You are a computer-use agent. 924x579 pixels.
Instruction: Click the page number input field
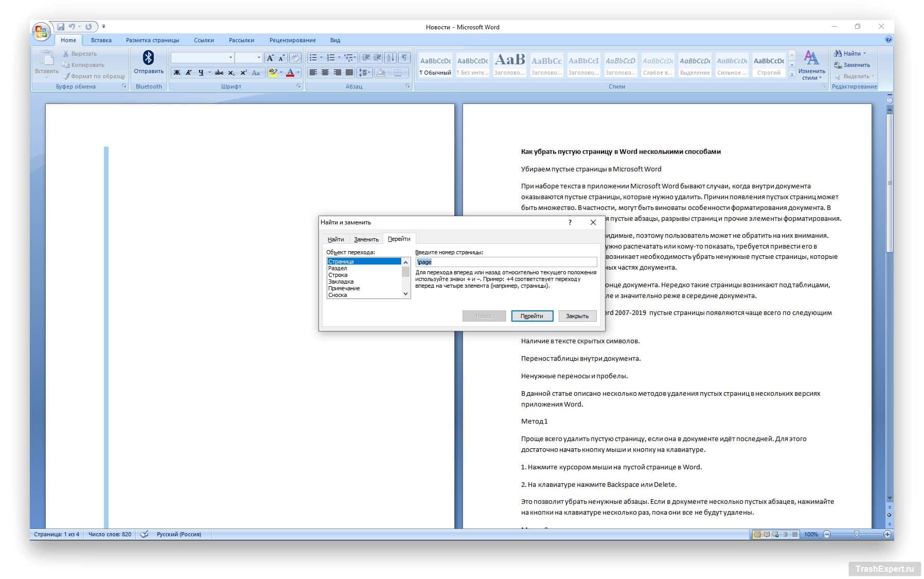[x=506, y=262]
